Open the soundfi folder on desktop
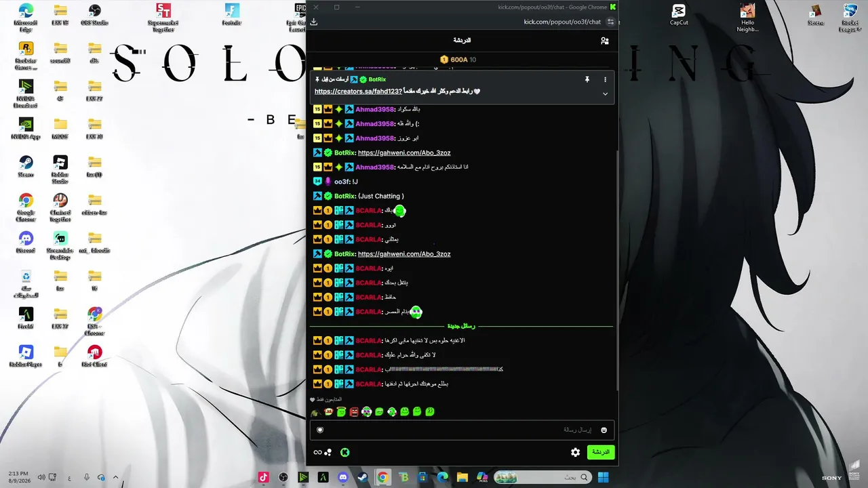Screen dimensions: 868x488 [60, 53]
